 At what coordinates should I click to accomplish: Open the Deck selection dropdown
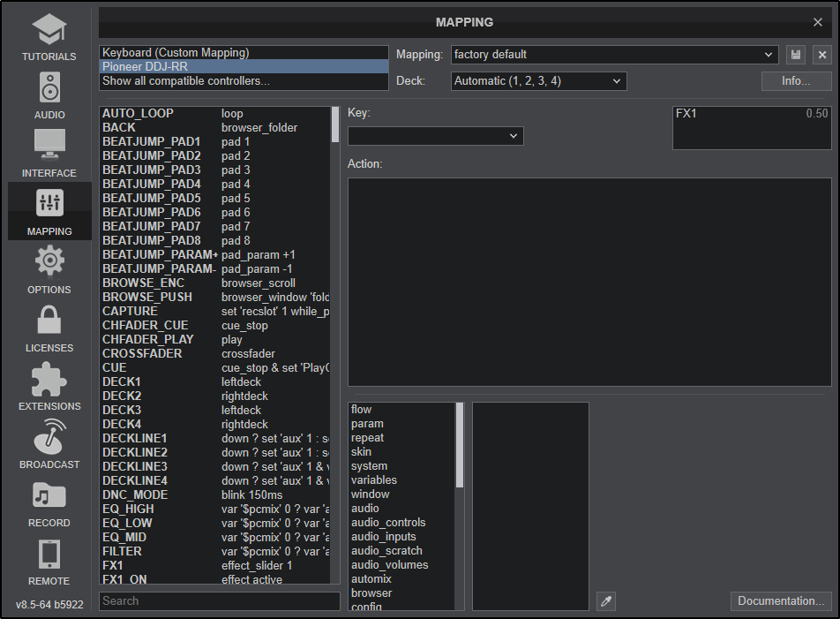click(538, 81)
